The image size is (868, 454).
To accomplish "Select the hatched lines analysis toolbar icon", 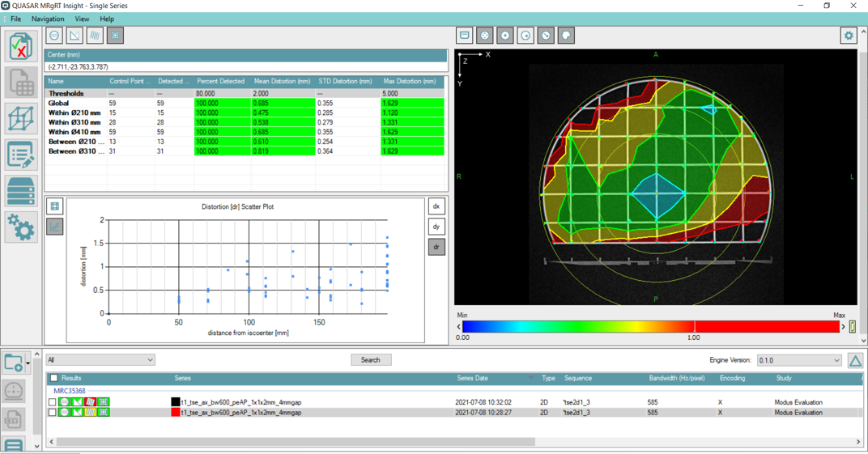I will click(95, 36).
